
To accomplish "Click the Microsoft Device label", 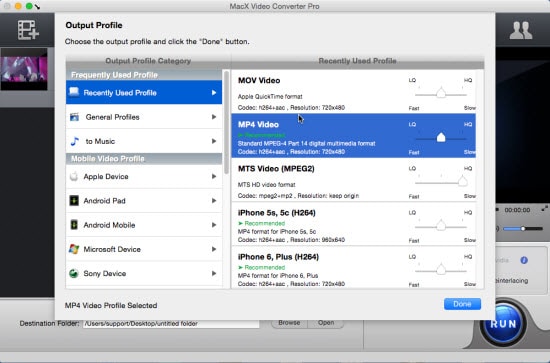I will point(112,249).
